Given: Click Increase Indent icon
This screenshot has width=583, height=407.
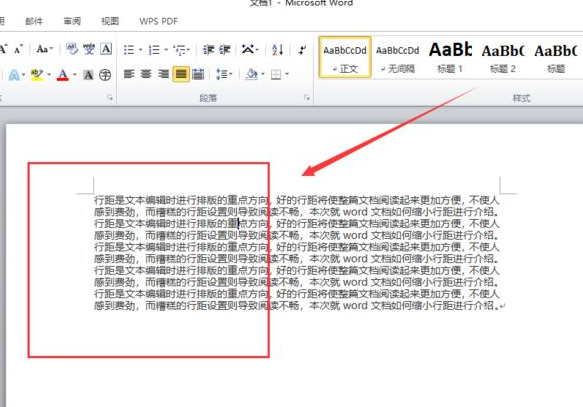Looking at the screenshot, I should [225, 49].
